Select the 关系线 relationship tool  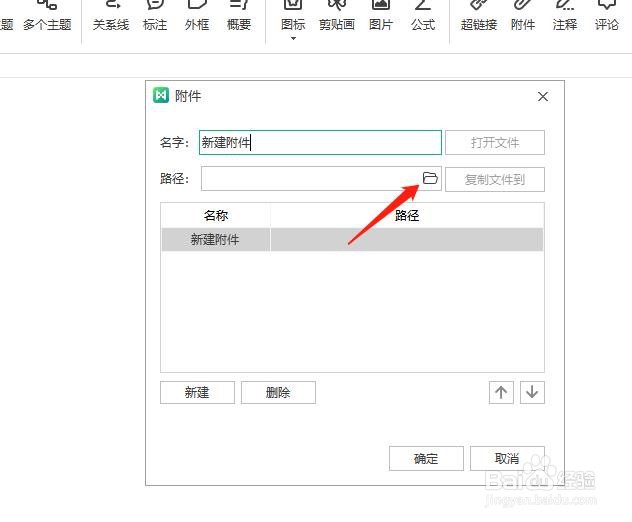coord(111,16)
